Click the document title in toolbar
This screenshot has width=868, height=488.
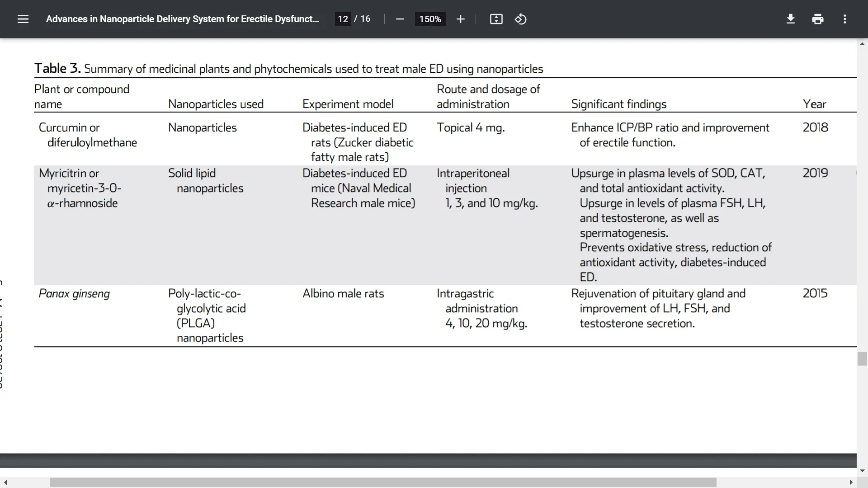pos(182,19)
